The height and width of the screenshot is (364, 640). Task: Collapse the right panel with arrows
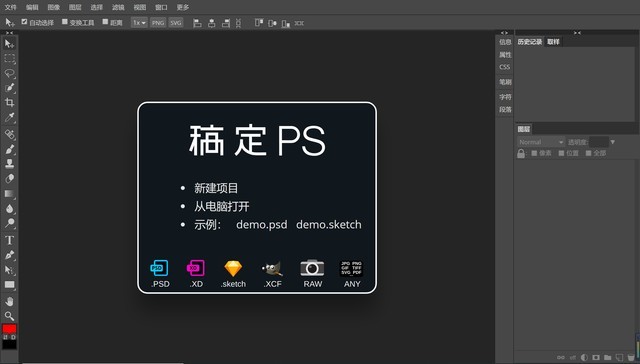[577, 33]
